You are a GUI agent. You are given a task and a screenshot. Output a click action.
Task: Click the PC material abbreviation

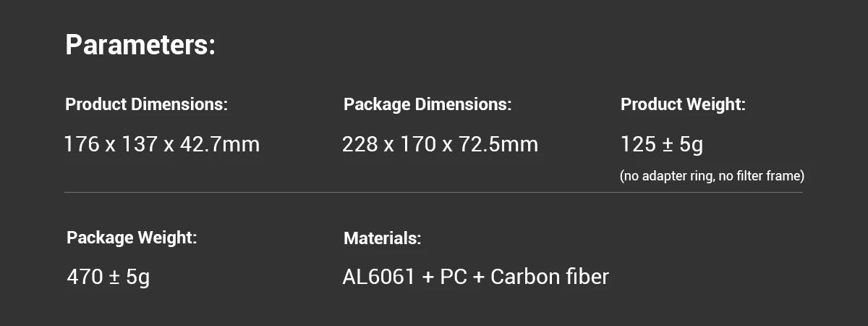[453, 277]
